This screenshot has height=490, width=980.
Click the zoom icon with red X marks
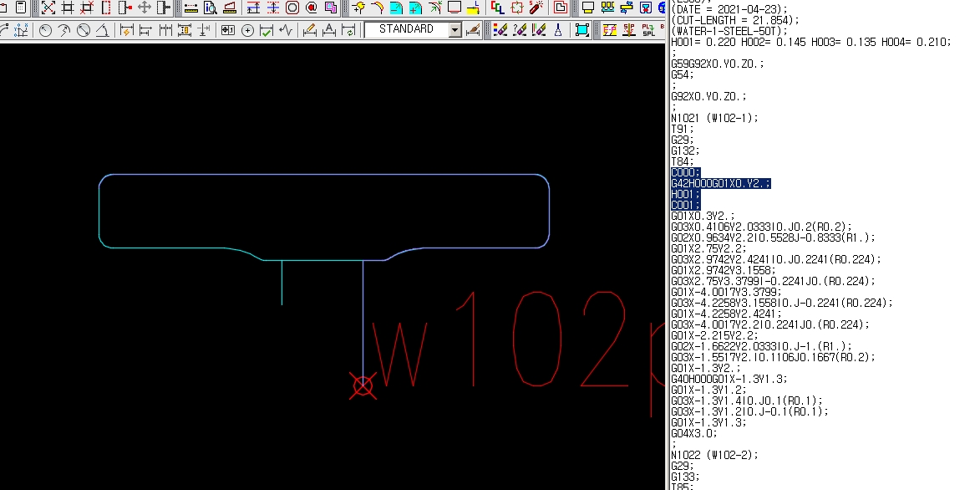point(87,8)
